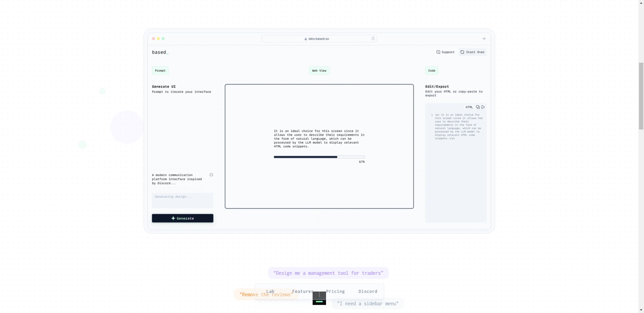644x313 pixels.
Task: Select the HTML language label
Action: click(469, 107)
